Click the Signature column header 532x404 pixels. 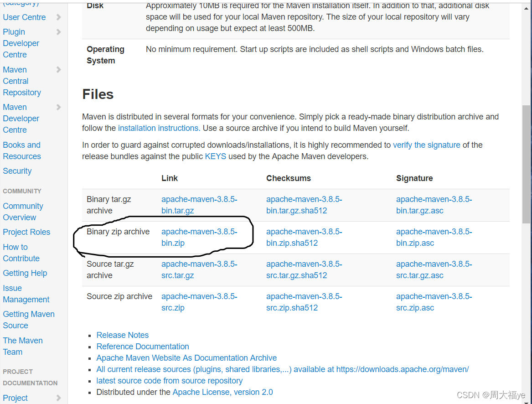coord(414,179)
